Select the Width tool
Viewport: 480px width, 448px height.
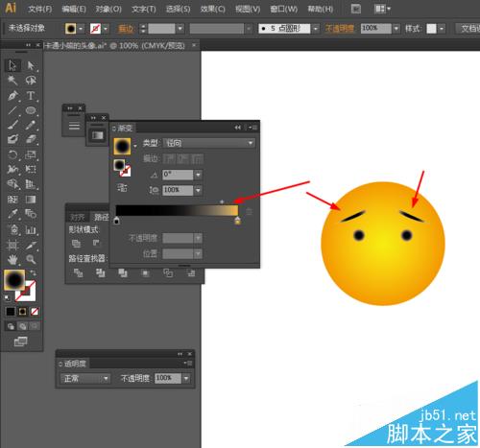12,169
